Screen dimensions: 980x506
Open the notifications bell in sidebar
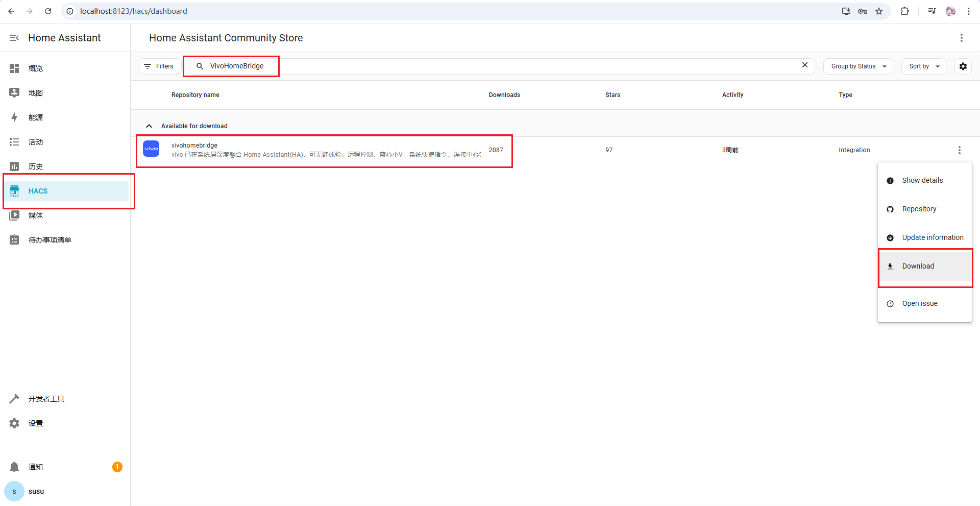pyautogui.click(x=14, y=467)
